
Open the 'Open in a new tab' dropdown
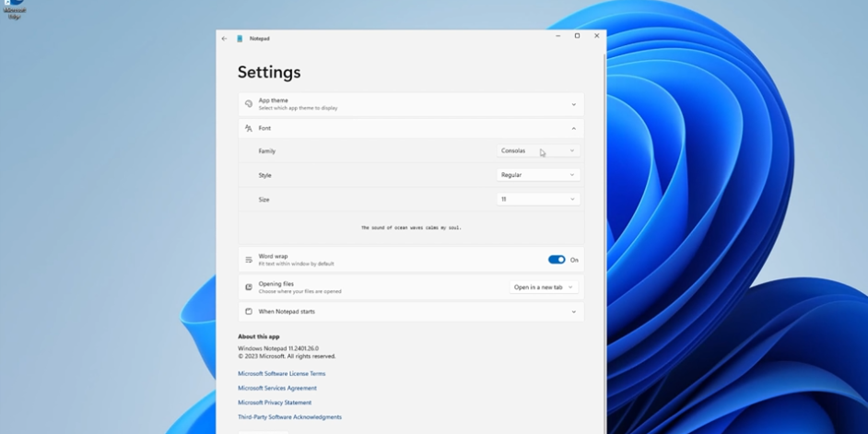point(544,287)
